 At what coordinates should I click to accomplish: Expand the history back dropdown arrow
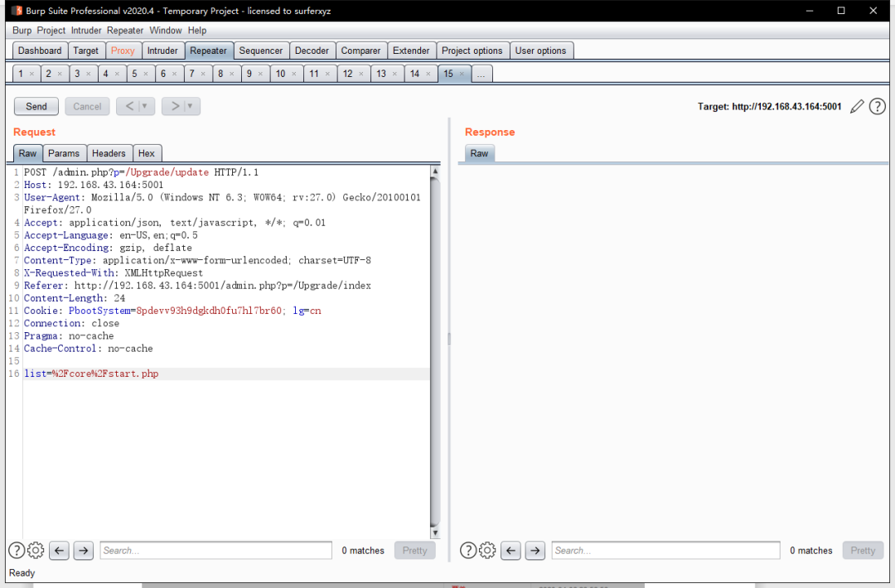145,106
